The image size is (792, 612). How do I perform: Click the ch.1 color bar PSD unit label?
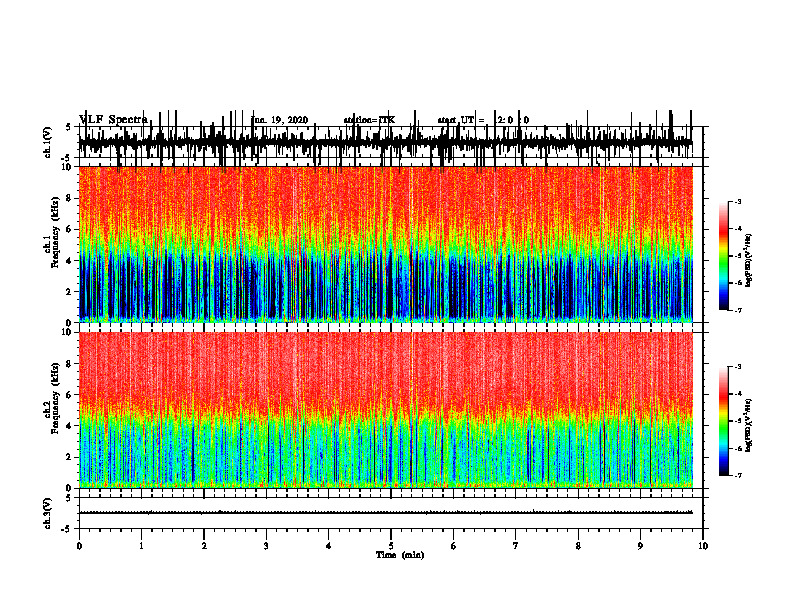click(x=749, y=260)
